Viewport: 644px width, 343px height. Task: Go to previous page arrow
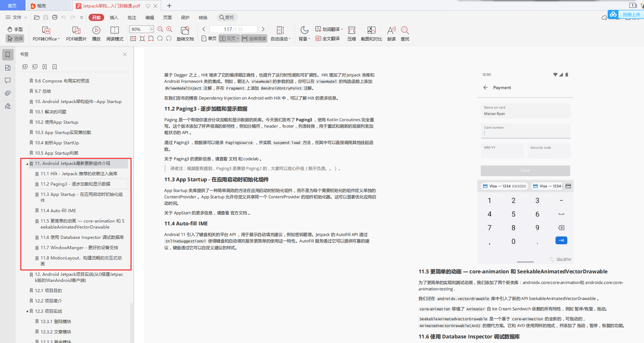(x=204, y=29)
